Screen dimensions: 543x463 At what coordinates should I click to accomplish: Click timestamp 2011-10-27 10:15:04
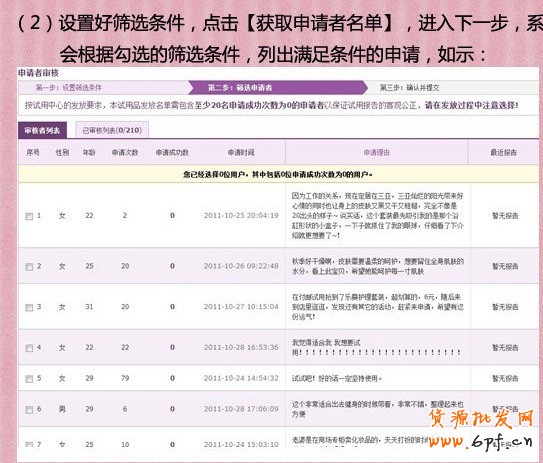(241, 306)
